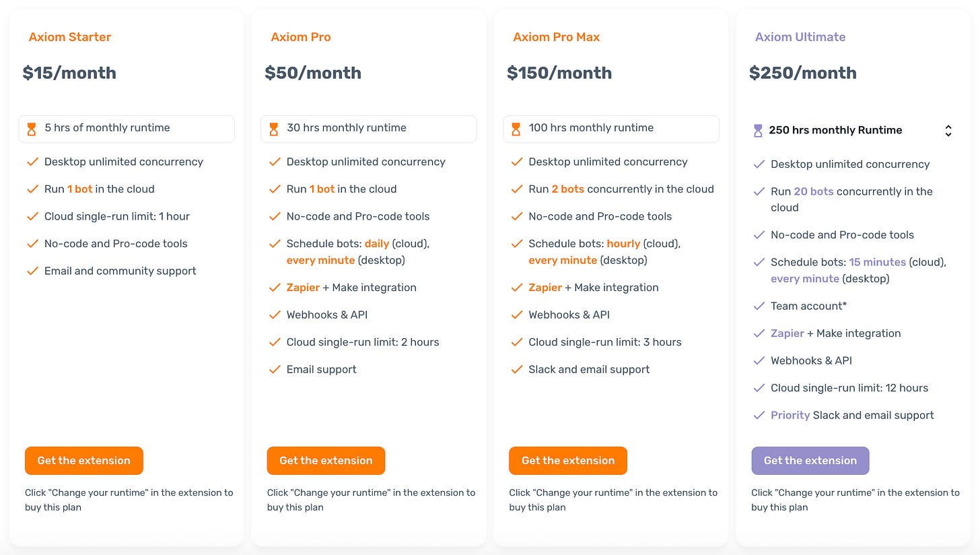Select the 30 hrs monthly runtime box

coord(369,129)
